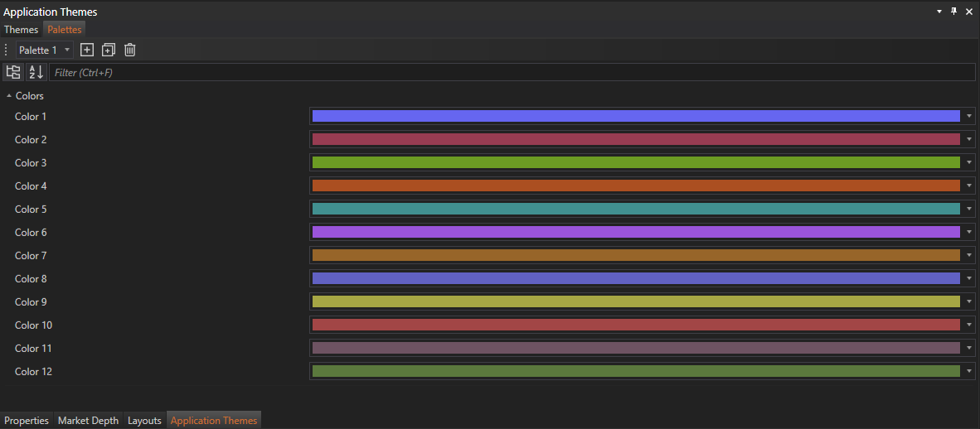The image size is (980, 429).
Task: Open the Color 1 dropdown arrow
Action: [x=968, y=116]
